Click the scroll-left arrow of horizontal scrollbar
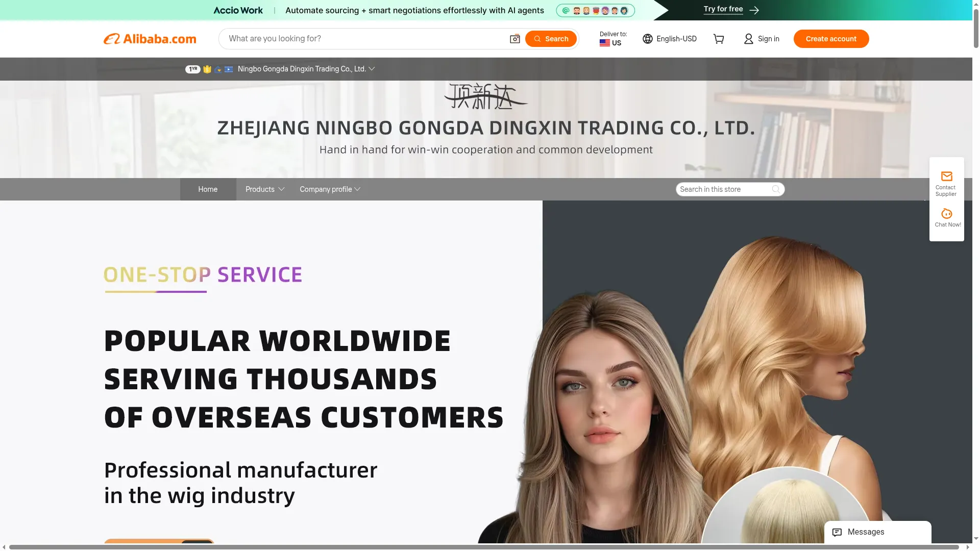980x551 pixels. click(4, 547)
